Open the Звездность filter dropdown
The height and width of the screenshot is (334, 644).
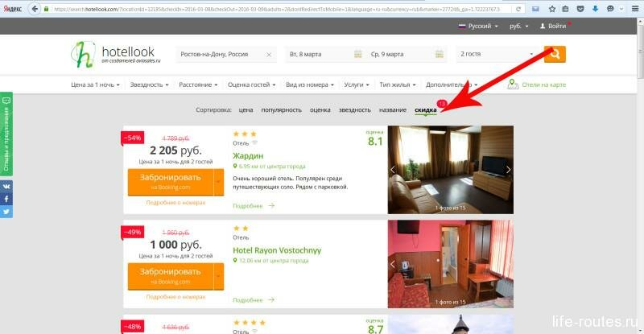149,85
